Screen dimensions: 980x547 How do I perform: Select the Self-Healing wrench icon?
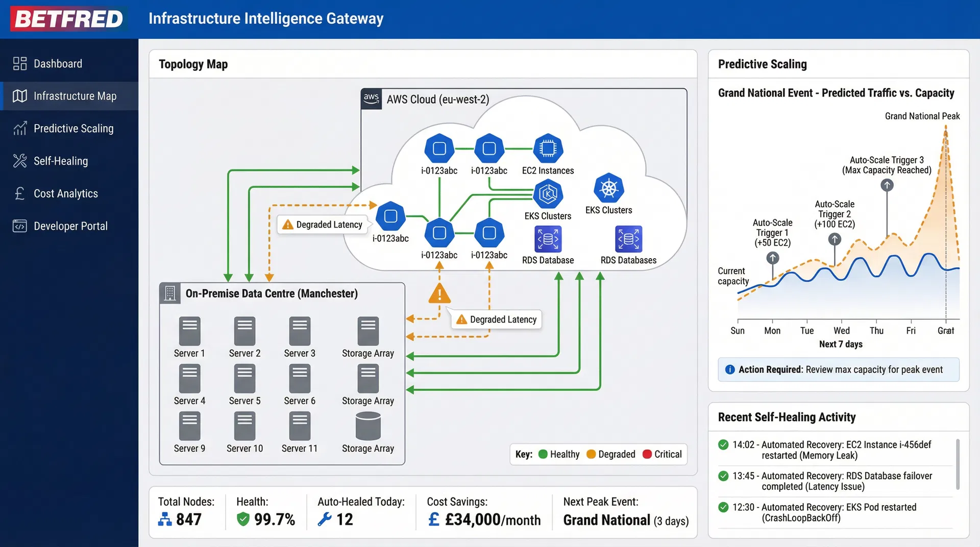point(19,161)
